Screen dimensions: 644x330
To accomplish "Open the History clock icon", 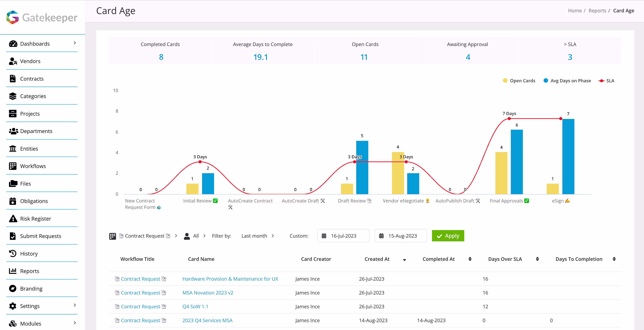I will [13, 253].
